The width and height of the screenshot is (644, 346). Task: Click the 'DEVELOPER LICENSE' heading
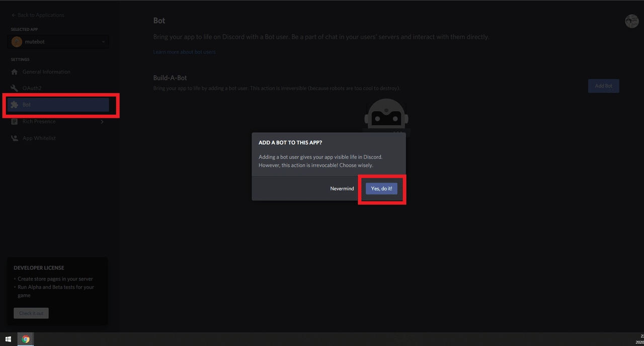(x=39, y=268)
